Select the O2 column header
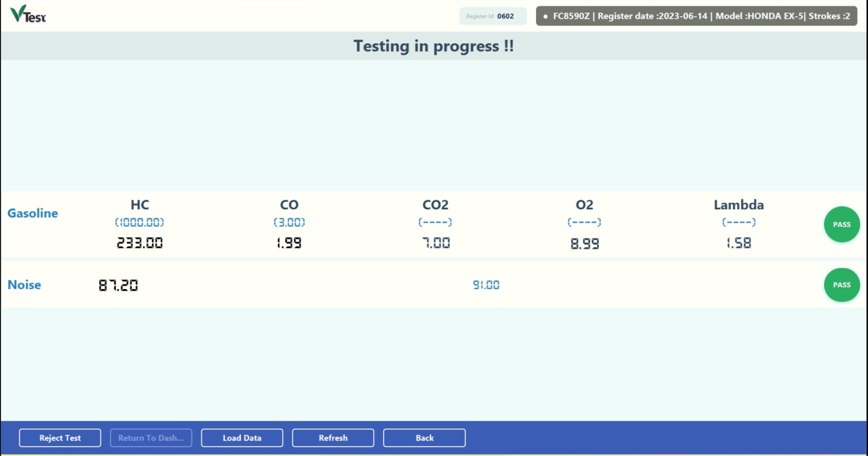Image resolution: width=868 pixels, height=456 pixels. point(585,205)
